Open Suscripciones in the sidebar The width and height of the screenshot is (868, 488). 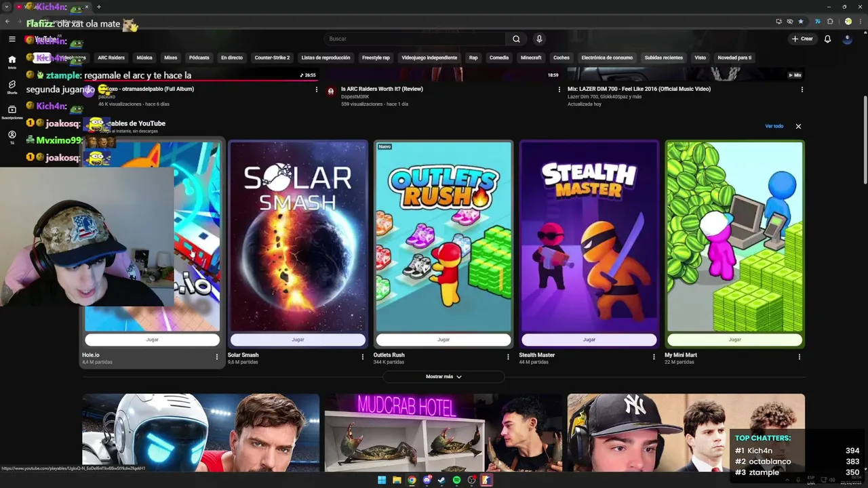coord(12,112)
